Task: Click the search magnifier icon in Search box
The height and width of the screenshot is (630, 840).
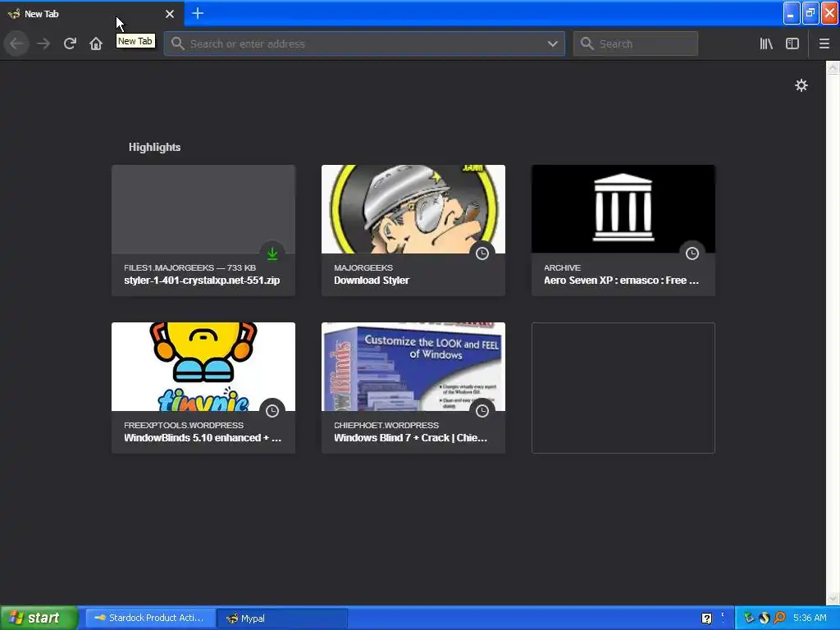Action: click(x=587, y=43)
